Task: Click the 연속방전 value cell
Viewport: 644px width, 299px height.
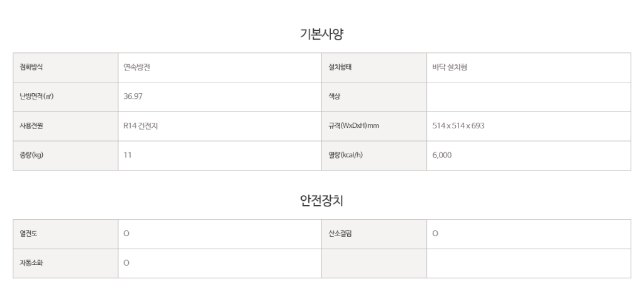Action: coord(219,67)
